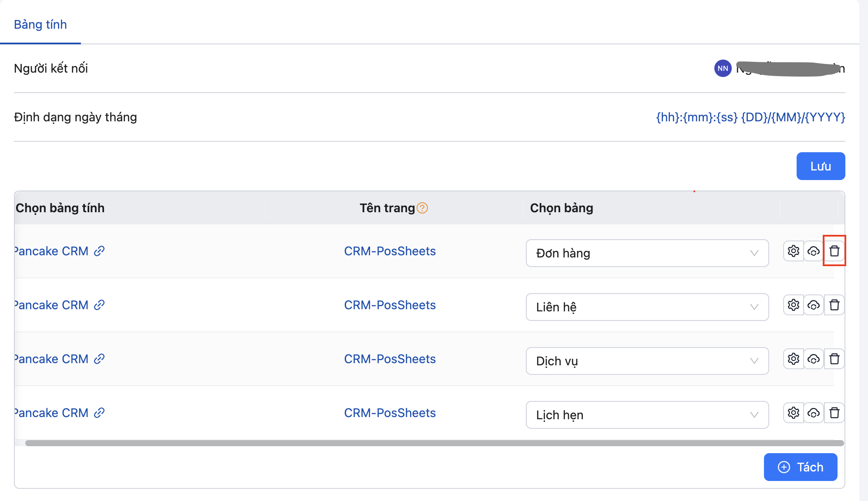Click cloud sync icon in Đơn hàng row
The width and height of the screenshot is (868, 501).
tap(813, 251)
